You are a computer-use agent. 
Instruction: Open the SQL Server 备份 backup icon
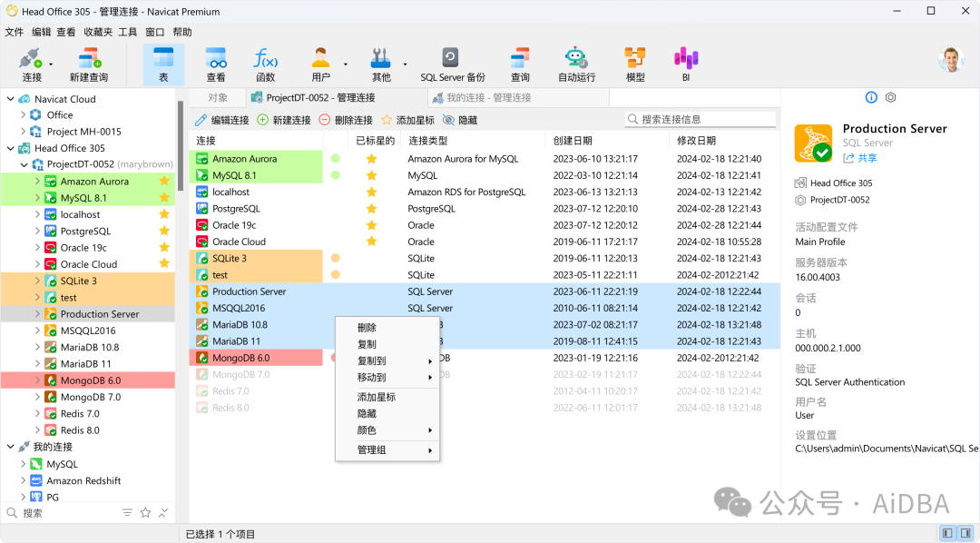[x=451, y=57]
